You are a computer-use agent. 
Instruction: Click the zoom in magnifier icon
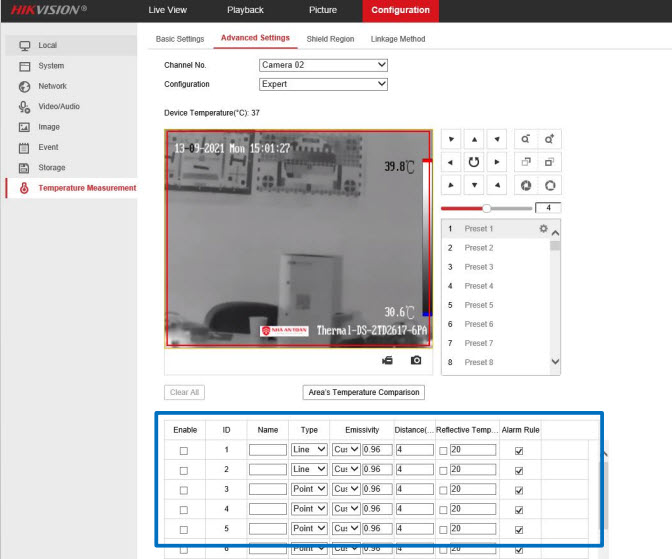point(549,139)
